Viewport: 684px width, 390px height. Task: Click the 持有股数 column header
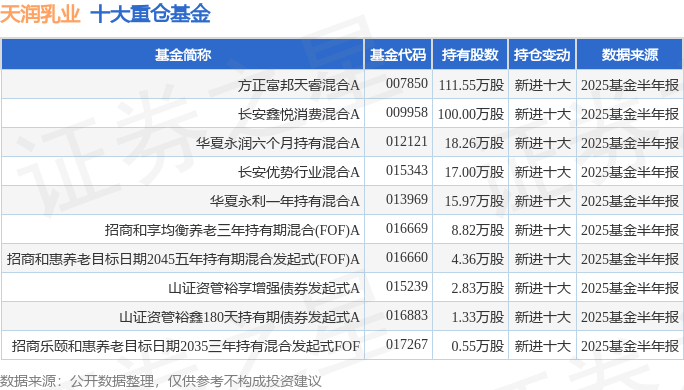(x=470, y=55)
